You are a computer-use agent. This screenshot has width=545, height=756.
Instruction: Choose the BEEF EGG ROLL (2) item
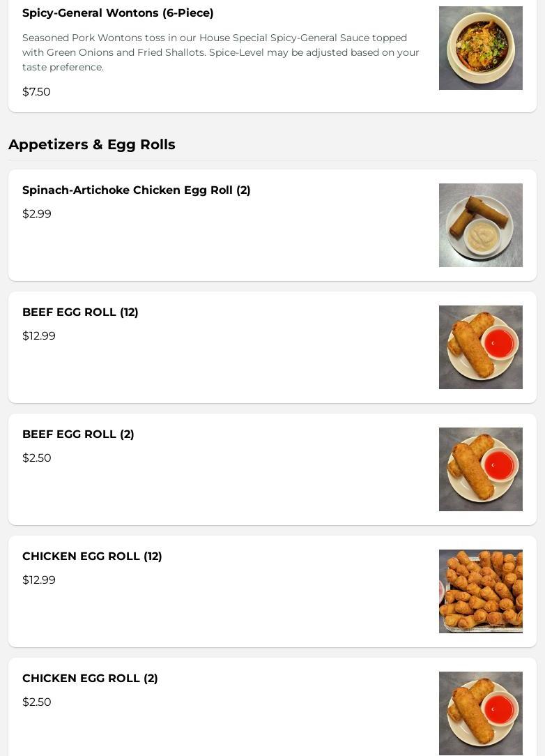(x=272, y=469)
